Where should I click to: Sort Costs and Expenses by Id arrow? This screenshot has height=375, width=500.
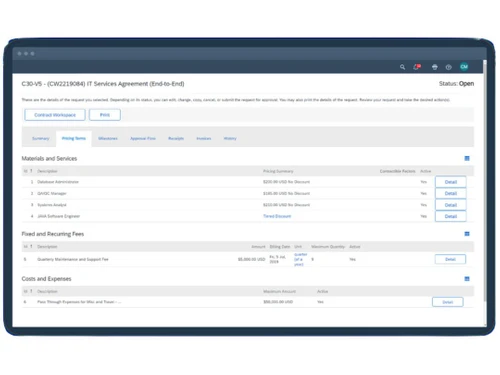pyautogui.click(x=31, y=291)
